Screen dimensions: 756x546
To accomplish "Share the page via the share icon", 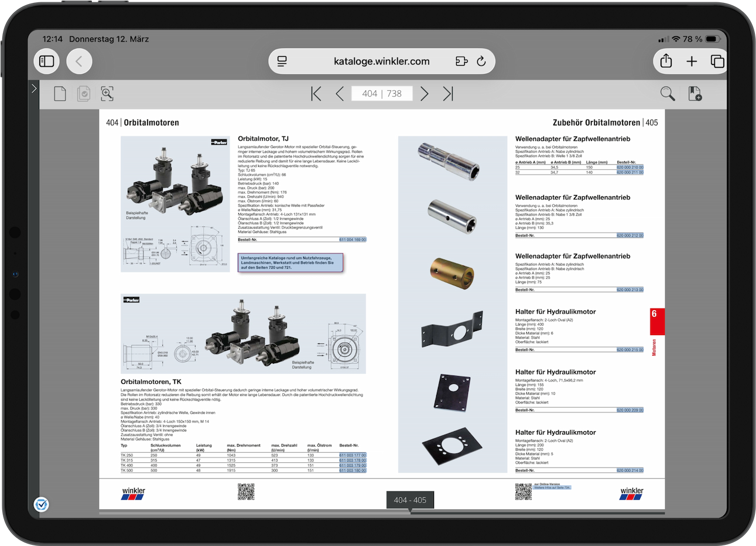I will pos(666,60).
